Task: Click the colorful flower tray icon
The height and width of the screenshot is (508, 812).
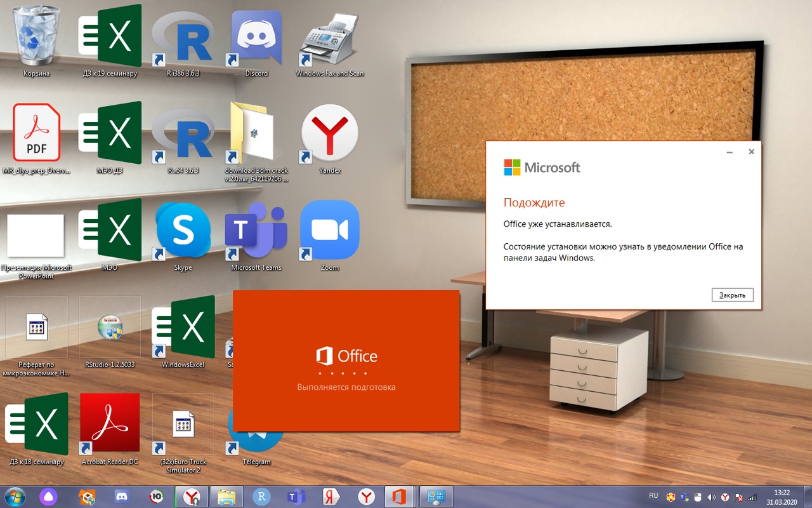Action: (671, 497)
